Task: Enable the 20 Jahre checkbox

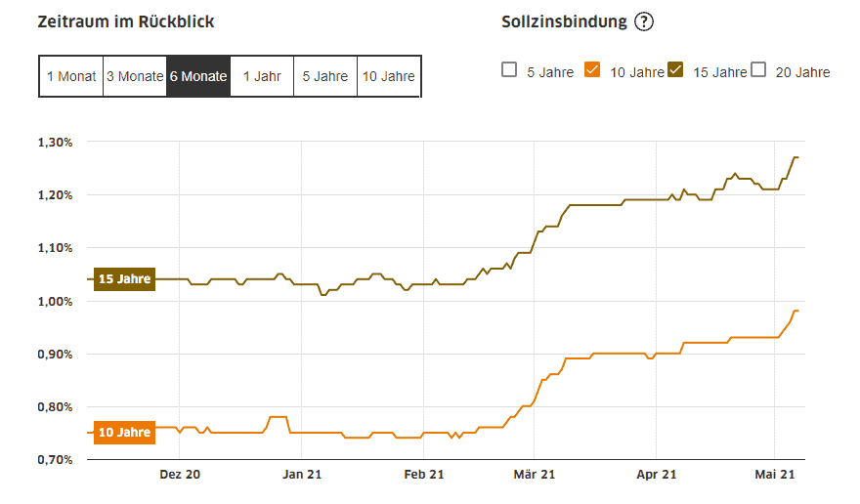Action: pyautogui.click(x=759, y=70)
